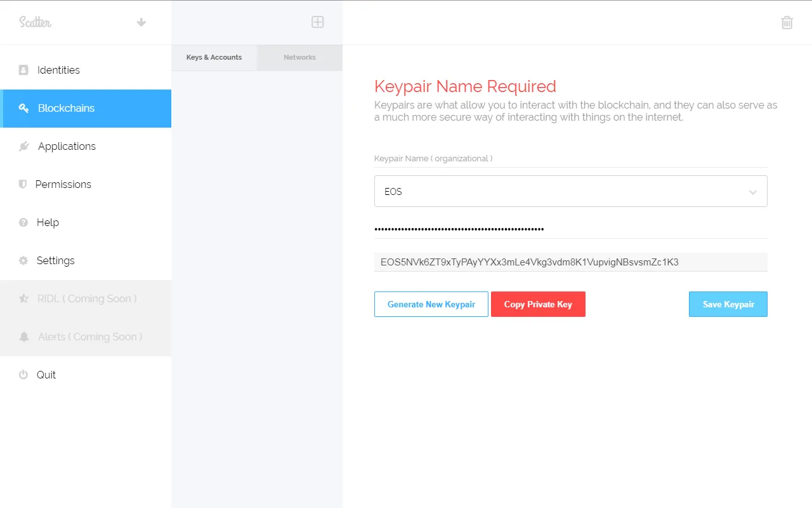The image size is (812, 508).
Task: Click the Quit power icon
Action: click(x=23, y=375)
